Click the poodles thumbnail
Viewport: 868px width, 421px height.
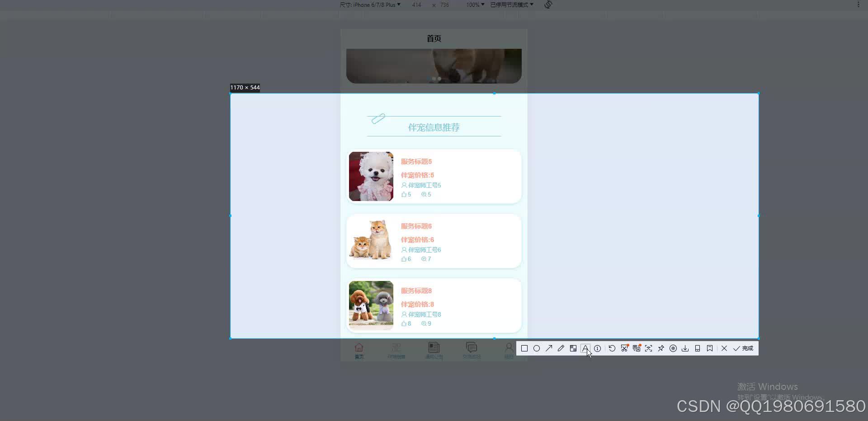click(371, 305)
